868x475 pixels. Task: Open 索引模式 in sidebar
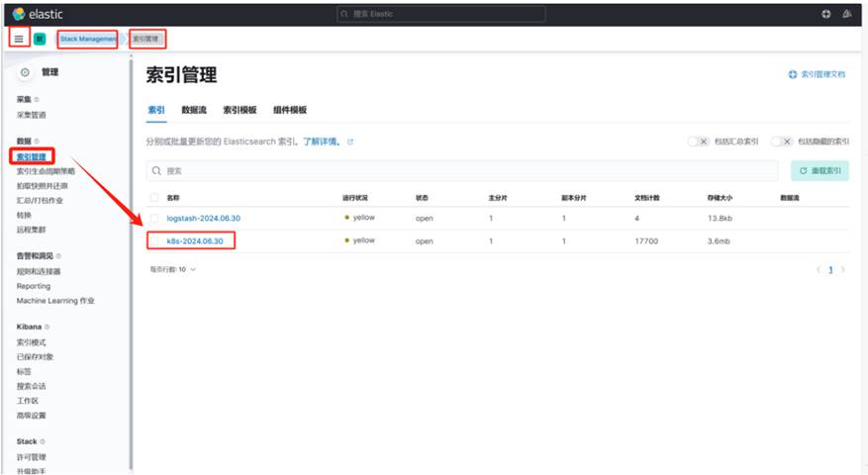pyautogui.click(x=31, y=342)
